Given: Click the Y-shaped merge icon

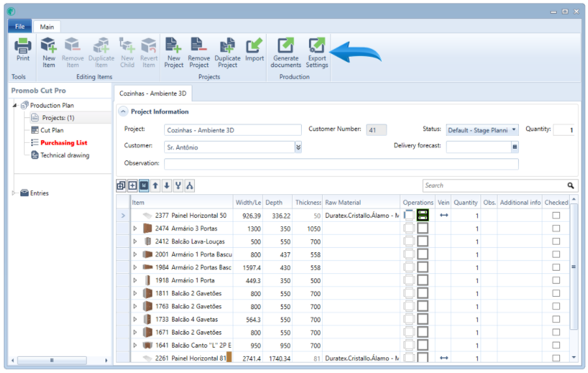Looking at the screenshot, I should [x=178, y=185].
